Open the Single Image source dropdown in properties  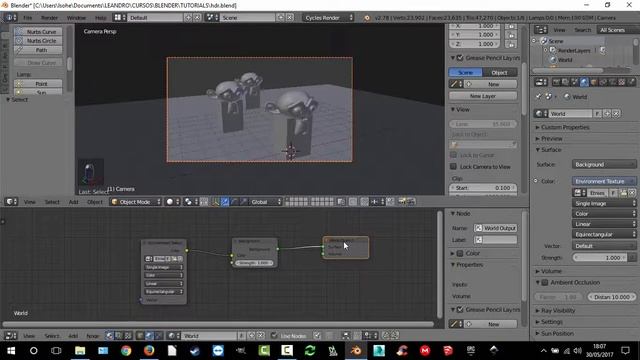(x=604, y=203)
